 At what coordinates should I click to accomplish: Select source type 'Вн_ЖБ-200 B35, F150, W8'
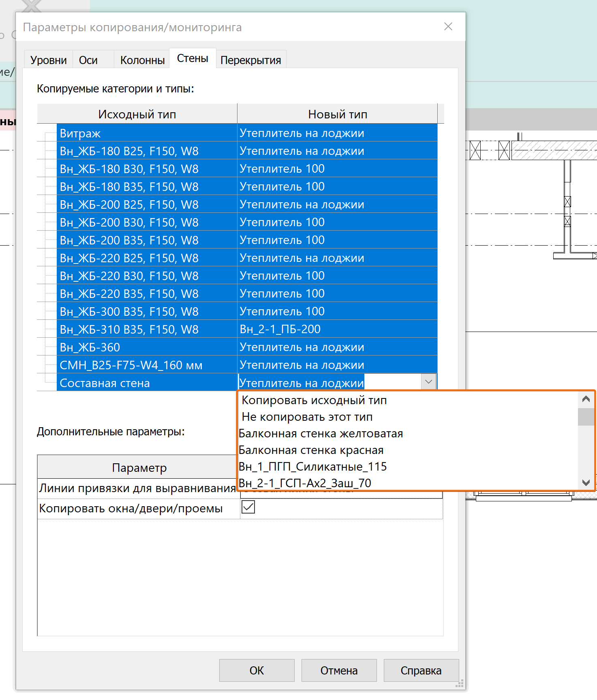[x=147, y=240]
